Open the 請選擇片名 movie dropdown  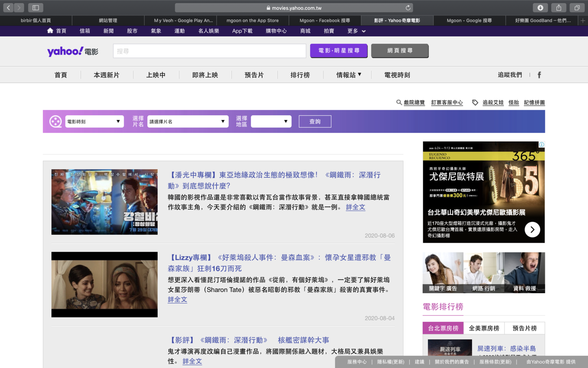click(188, 121)
